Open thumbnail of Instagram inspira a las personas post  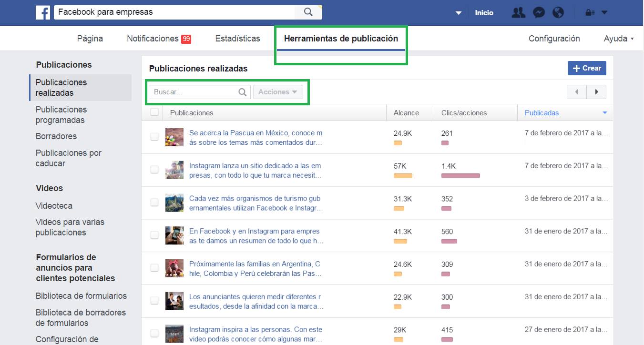pos(174,334)
